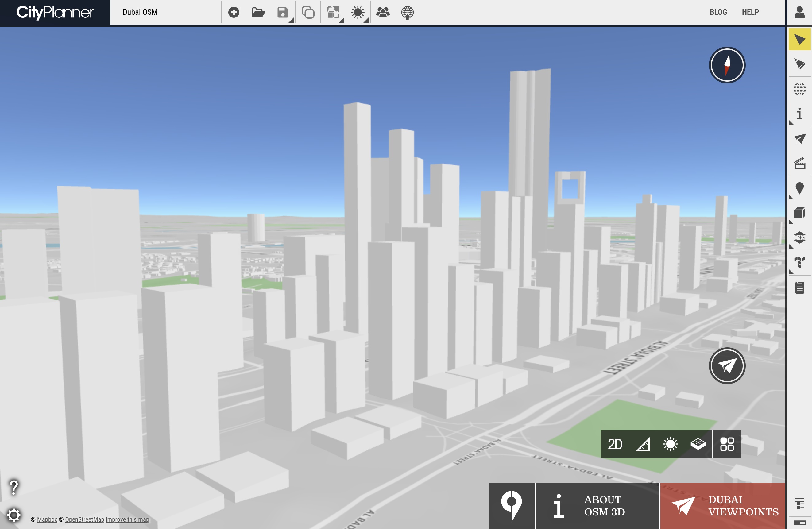The image size is (812, 529).
Task: Open sun settings in the top toolbar
Action: coord(358,12)
